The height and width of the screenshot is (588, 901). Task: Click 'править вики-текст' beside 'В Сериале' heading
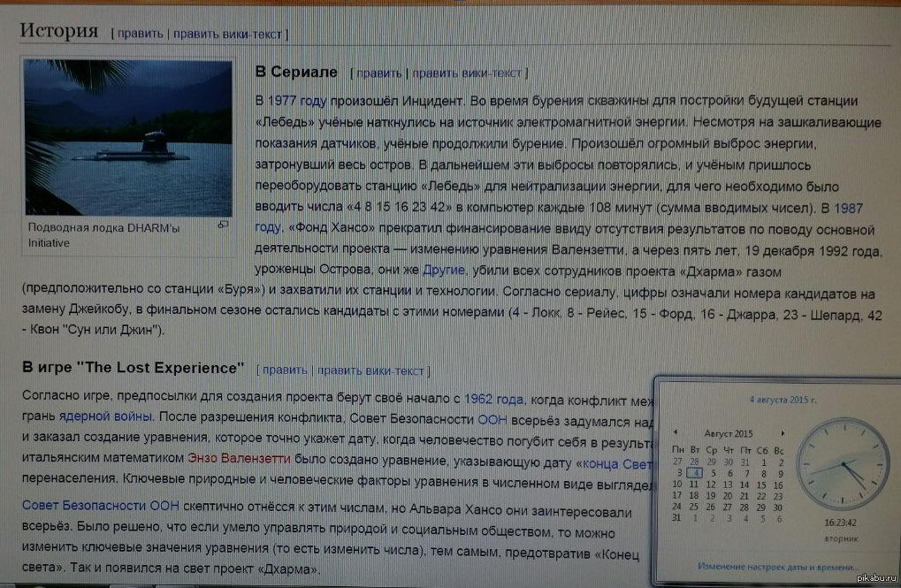(x=468, y=73)
